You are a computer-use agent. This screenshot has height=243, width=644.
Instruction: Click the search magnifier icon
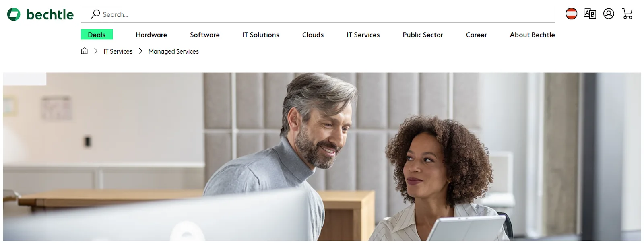tap(95, 14)
